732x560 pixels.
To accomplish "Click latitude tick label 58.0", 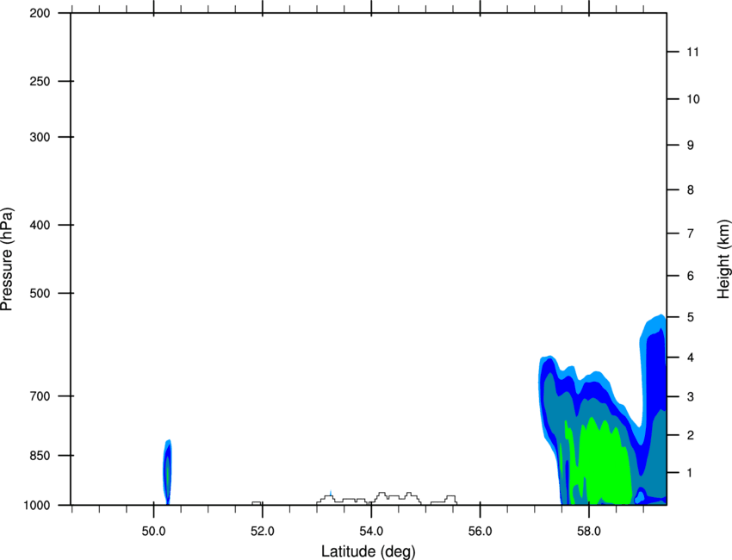I will point(589,531).
